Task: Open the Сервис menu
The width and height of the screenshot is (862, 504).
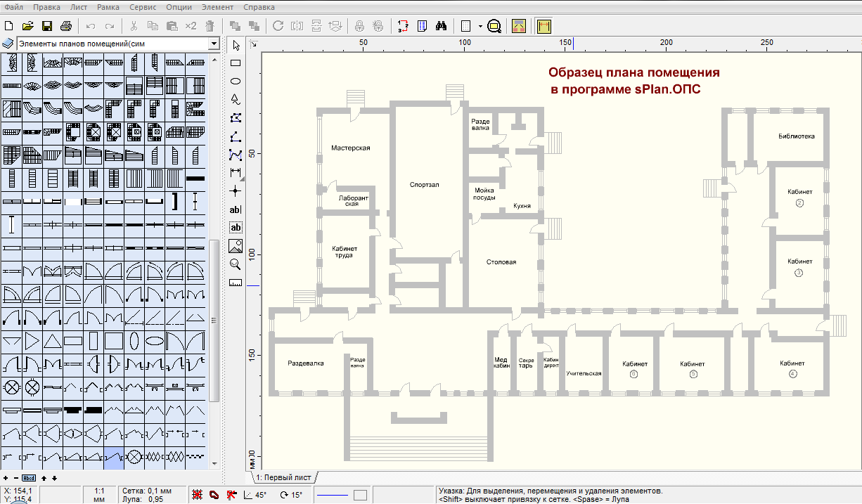Action: click(x=143, y=6)
